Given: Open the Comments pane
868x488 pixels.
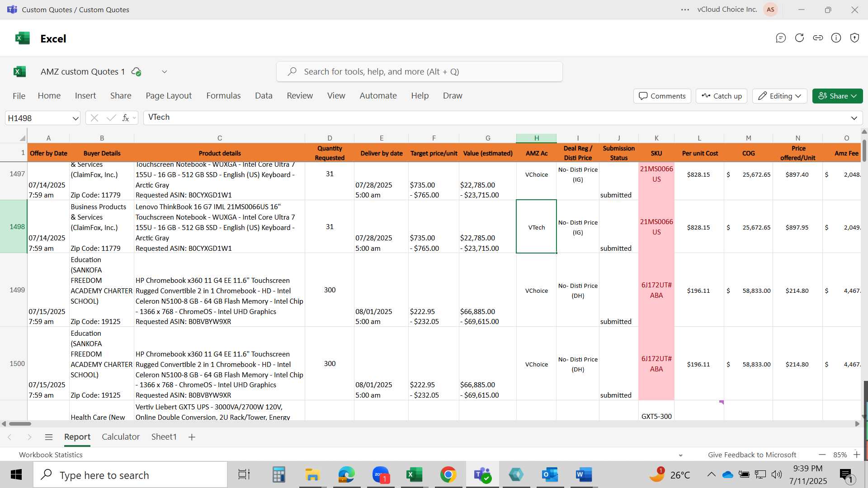Looking at the screenshot, I should [x=662, y=96].
